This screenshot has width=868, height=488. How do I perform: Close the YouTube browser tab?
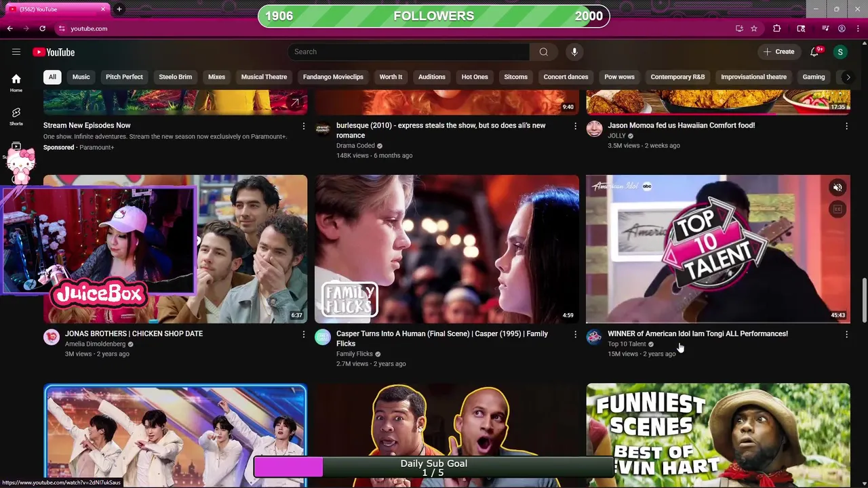pos(103,9)
